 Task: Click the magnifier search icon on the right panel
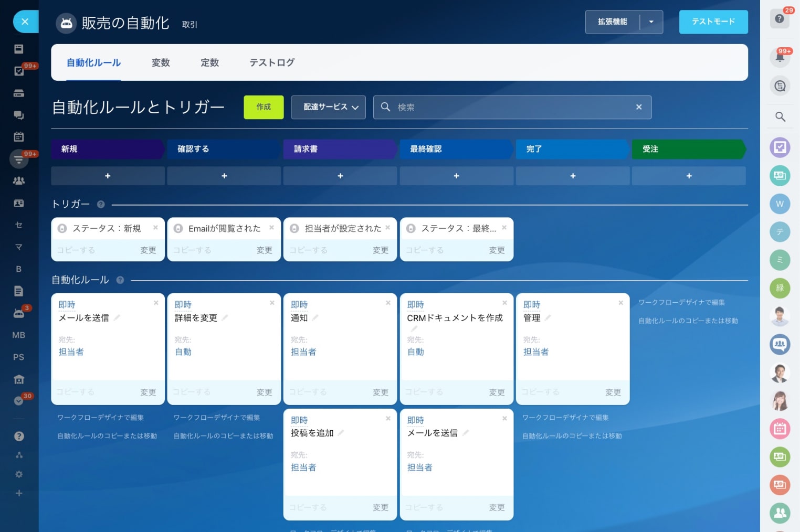(780, 116)
